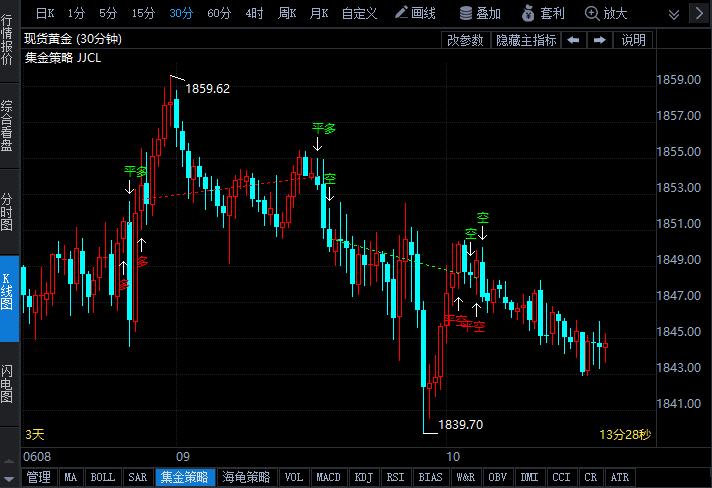Click the right arrow indicator button
The image size is (712, 488).
[x=599, y=40]
